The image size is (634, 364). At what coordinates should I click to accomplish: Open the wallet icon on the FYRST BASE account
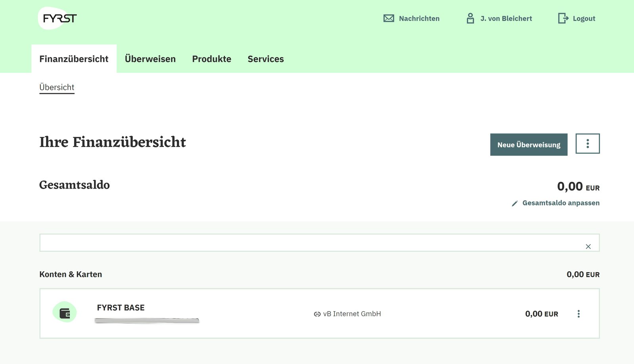65,313
